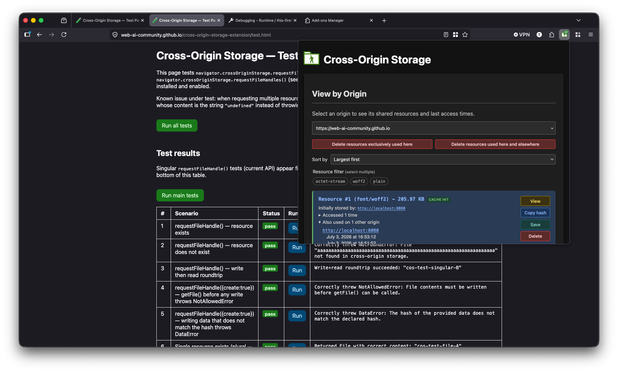Screen dimensions: 618x372
Task: Bookmark this page with the star
Action: [x=465, y=35]
